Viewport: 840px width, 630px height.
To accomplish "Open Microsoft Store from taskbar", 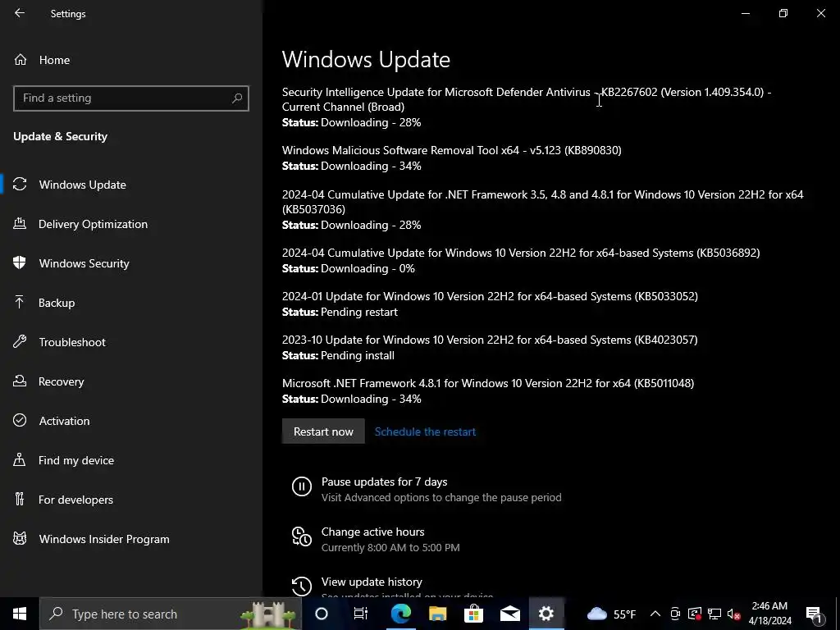I will click(x=473, y=614).
